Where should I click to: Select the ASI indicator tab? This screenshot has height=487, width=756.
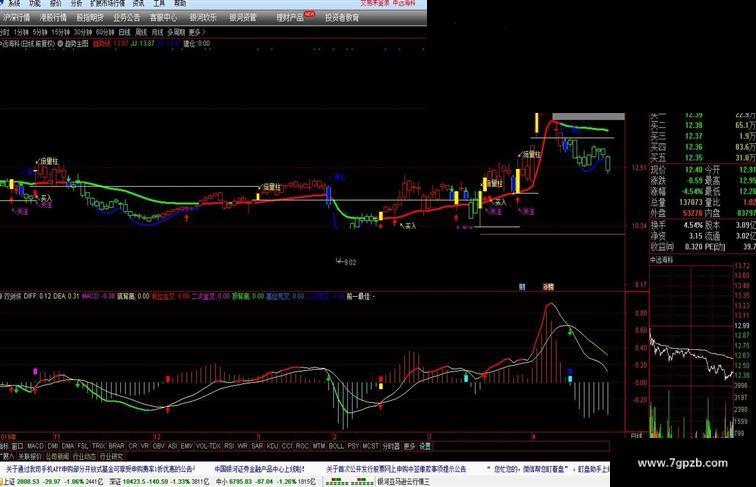click(x=172, y=446)
